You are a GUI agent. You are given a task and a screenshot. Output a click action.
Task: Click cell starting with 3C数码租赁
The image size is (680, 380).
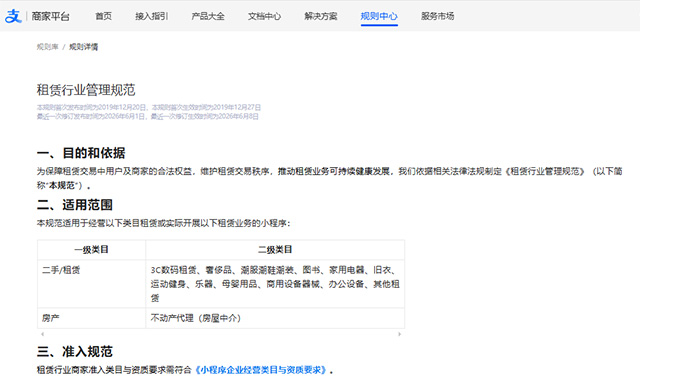click(x=275, y=284)
